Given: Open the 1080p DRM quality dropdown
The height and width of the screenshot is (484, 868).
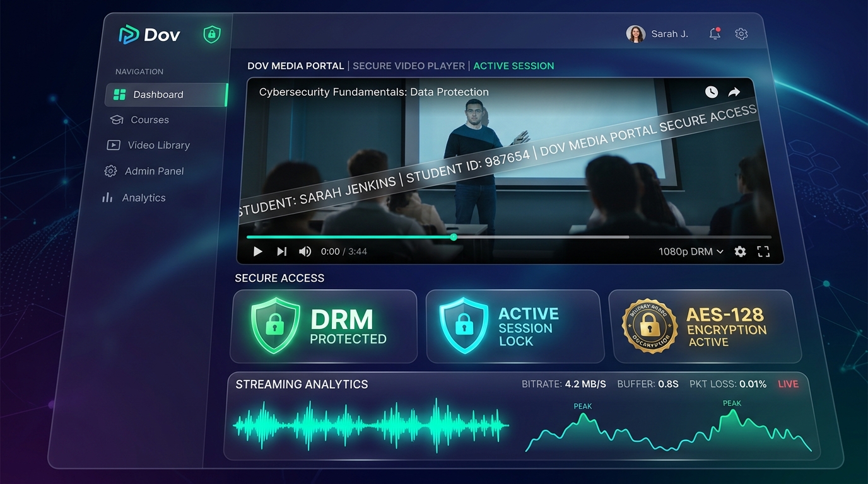Looking at the screenshot, I should point(691,251).
